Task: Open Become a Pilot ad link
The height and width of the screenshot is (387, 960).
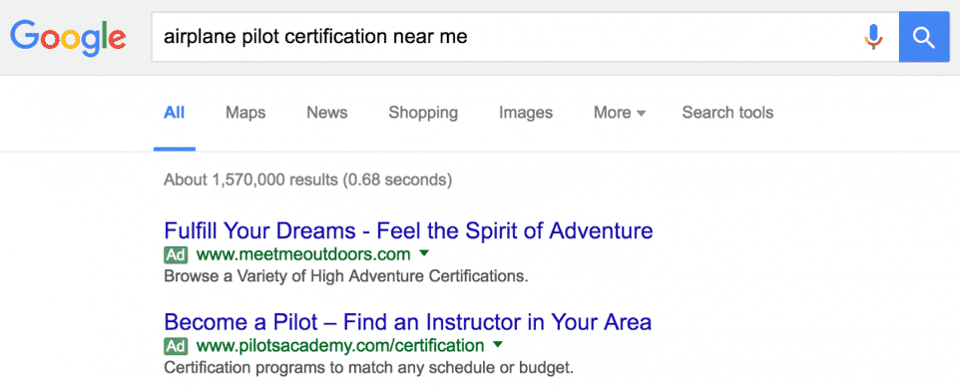Action: [x=408, y=322]
